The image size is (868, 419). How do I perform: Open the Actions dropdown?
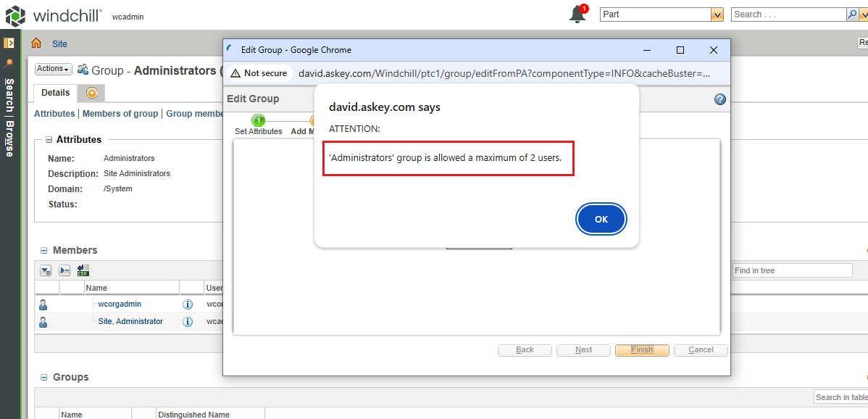[53, 68]
